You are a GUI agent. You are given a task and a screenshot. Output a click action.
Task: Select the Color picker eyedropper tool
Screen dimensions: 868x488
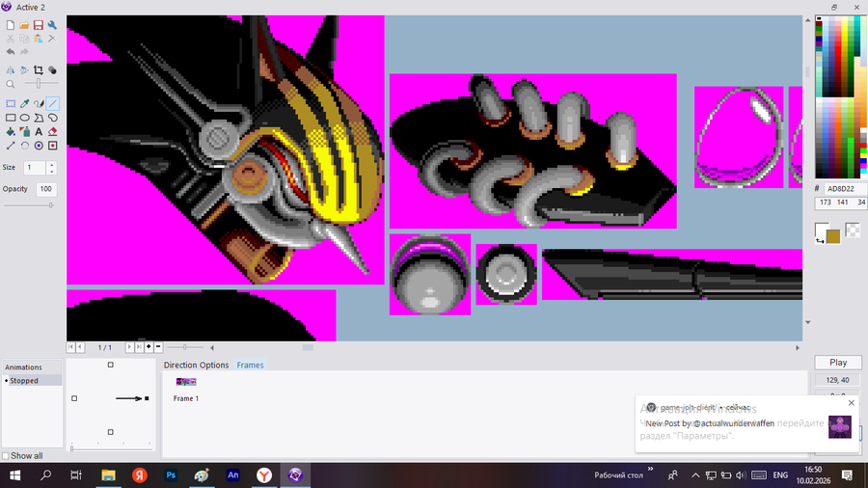tap(24, 103)
